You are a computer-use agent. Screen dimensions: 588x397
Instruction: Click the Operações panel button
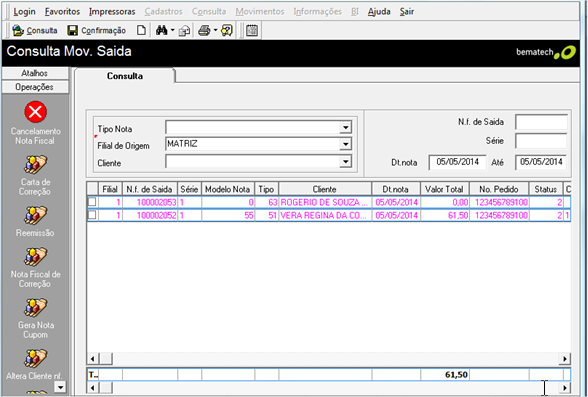tap(35, 87)
